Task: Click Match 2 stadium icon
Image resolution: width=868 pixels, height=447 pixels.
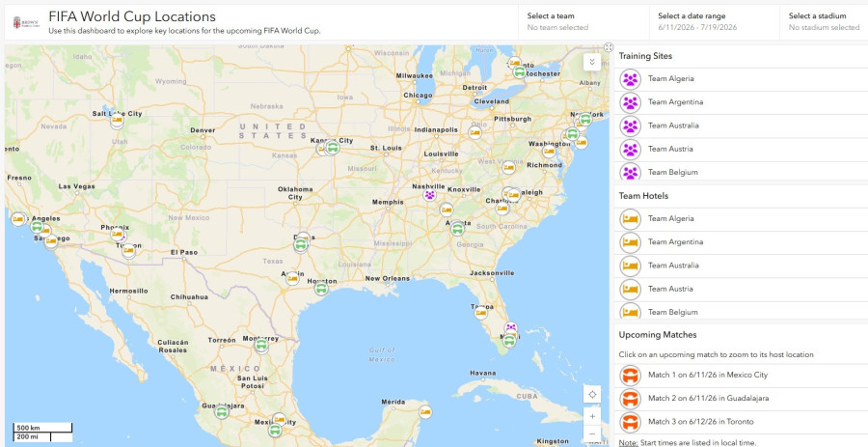Action: tap(630, 399)
